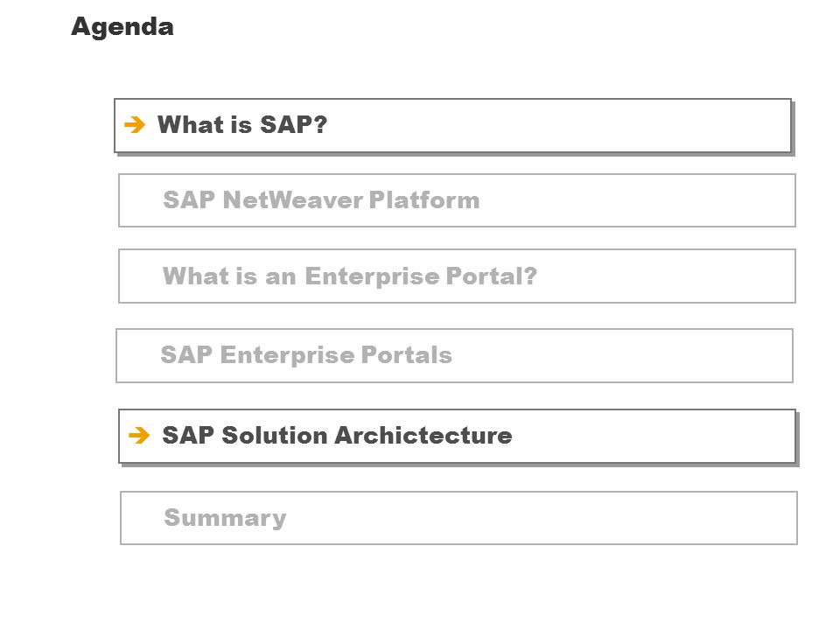Viewport: 840px width, 630px height.
Task: Go to the SAP Enterprise Portals section
Action: click(454, 356)
